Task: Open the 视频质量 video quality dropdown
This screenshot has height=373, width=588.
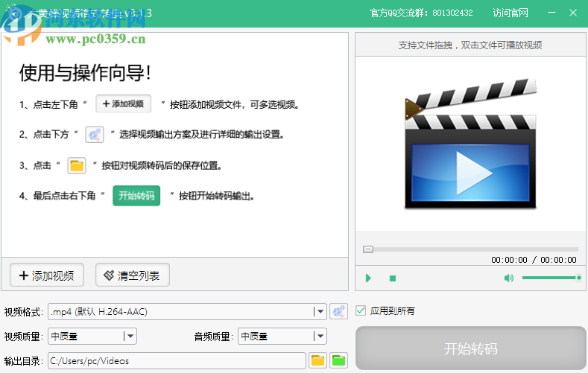Action: [x=130, y=336]
